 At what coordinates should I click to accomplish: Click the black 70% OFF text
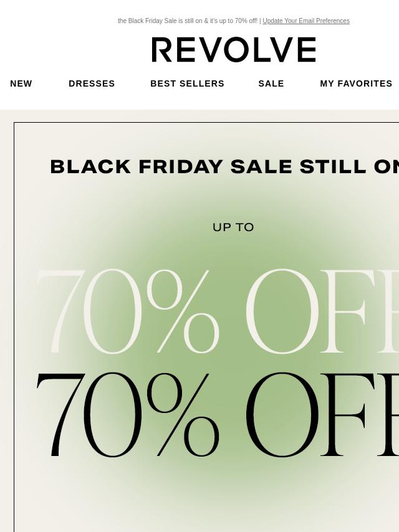218,415
